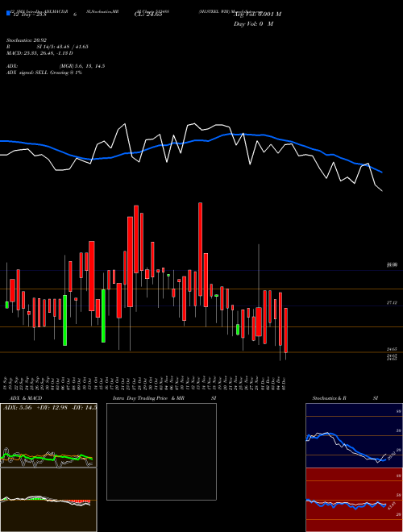Image resolution: width=403 pixels, height=532 pixels.
Task: Open the red RSI mini chart
Action: tap(354, 500)
